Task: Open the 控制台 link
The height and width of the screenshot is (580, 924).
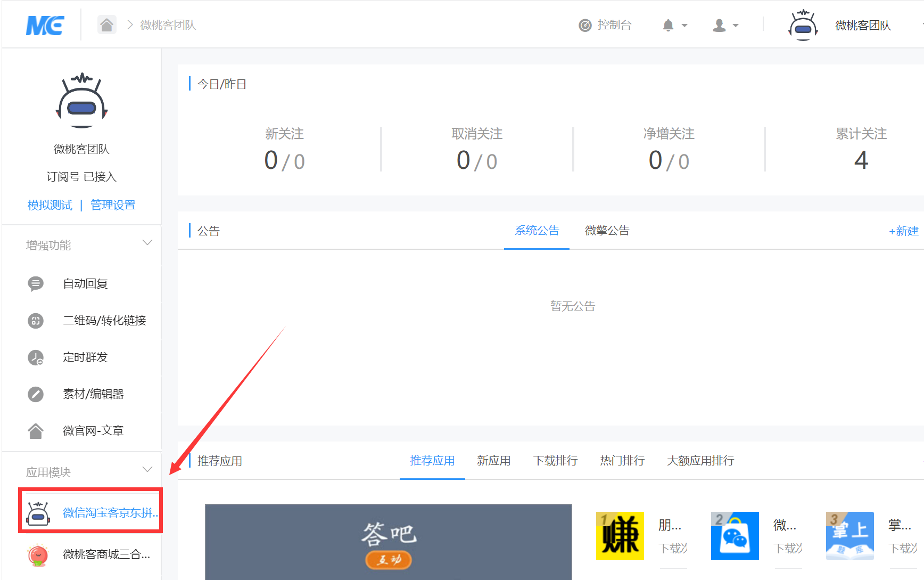Action: click(x=614, y=25)
